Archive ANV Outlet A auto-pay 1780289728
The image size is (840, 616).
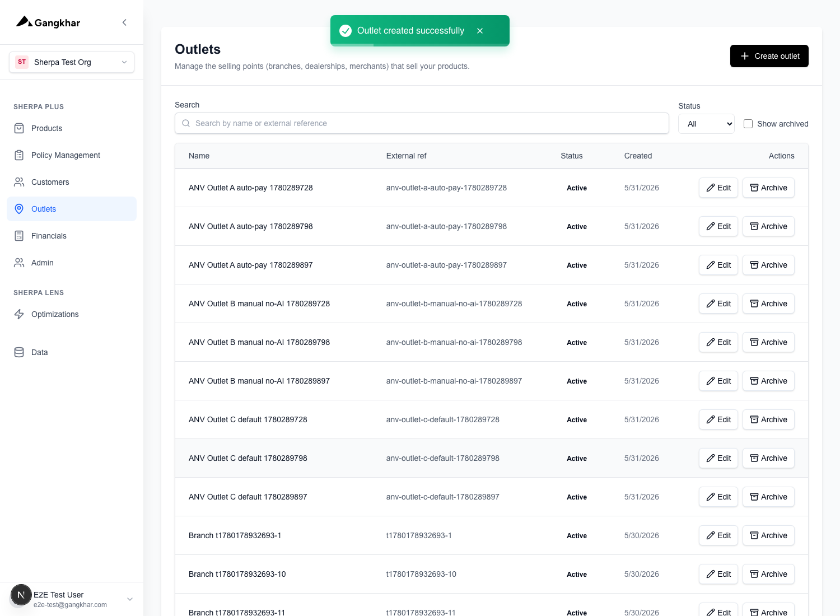pyautogui.click(x=768, y=188)
